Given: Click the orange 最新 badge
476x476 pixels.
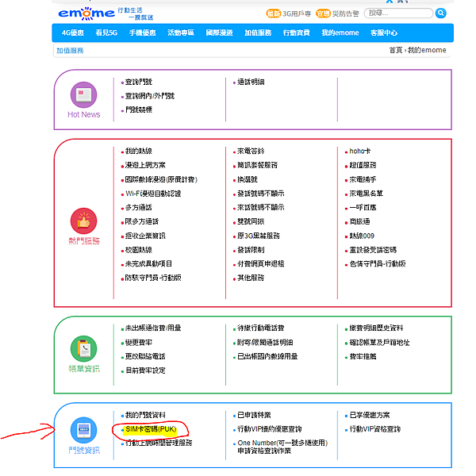Looking at the screenshot, I should [274, 13].
